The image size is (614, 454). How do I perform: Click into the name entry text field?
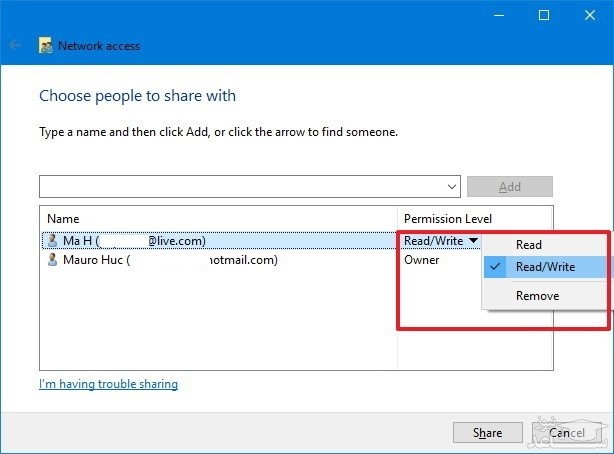click(240, 186)
